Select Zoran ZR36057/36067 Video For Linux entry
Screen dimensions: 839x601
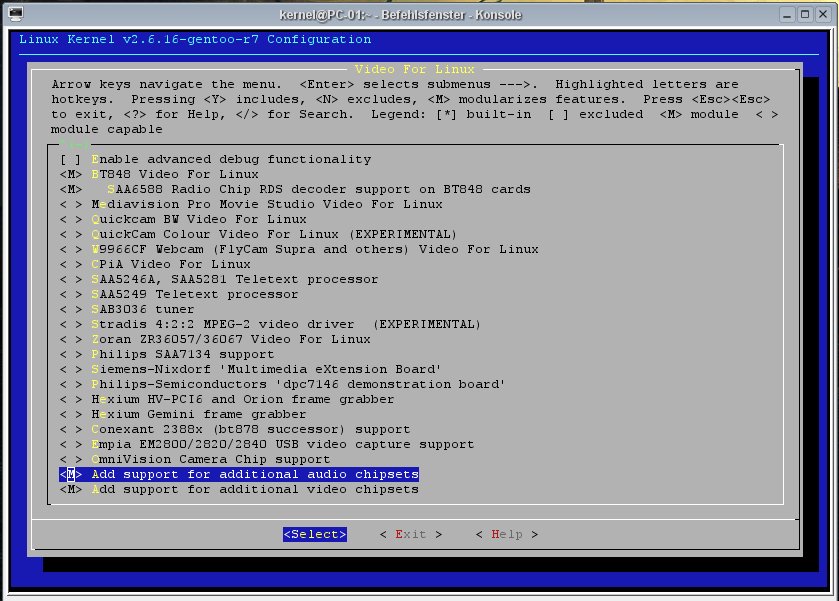(x=216, y=339)
